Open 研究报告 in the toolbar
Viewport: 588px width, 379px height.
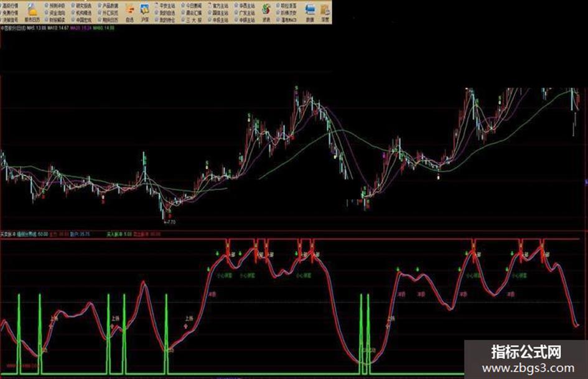click(x=81, y=6)
